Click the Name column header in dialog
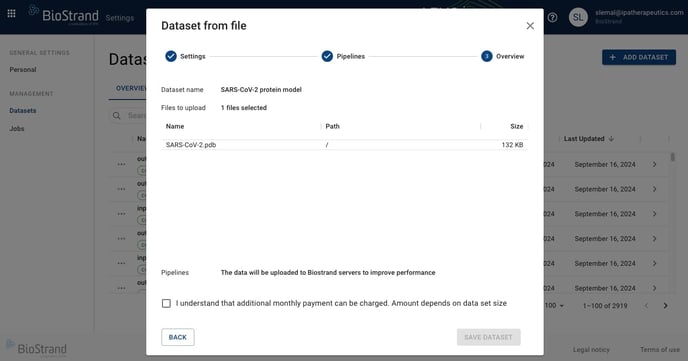Screen dimensions: 688x361 [175, 126]
